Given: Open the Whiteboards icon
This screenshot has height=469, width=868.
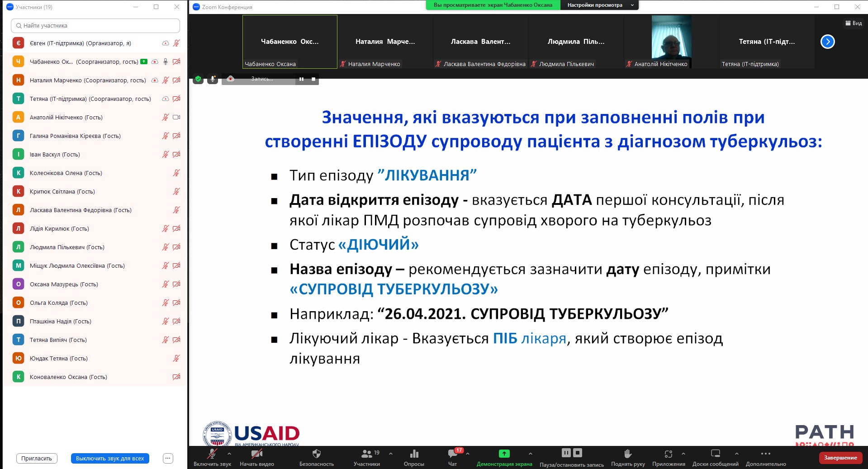Looking at the screenshot, I should (715, 454).
